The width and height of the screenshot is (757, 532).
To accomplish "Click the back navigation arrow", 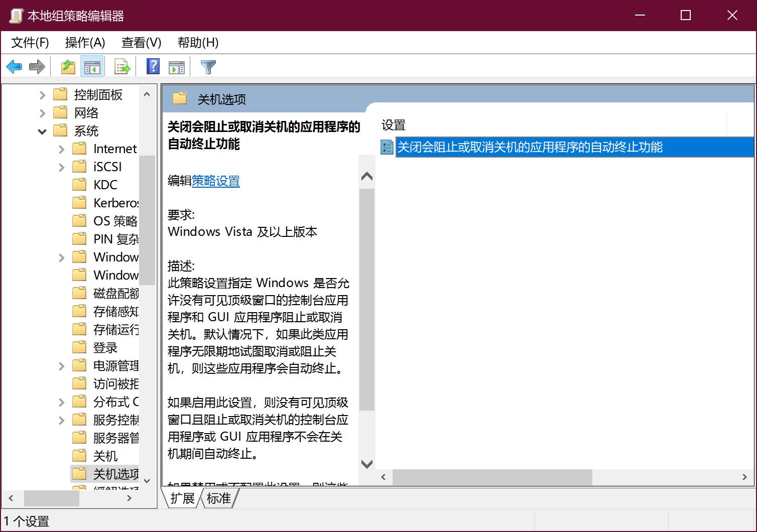I will [14, 66].
